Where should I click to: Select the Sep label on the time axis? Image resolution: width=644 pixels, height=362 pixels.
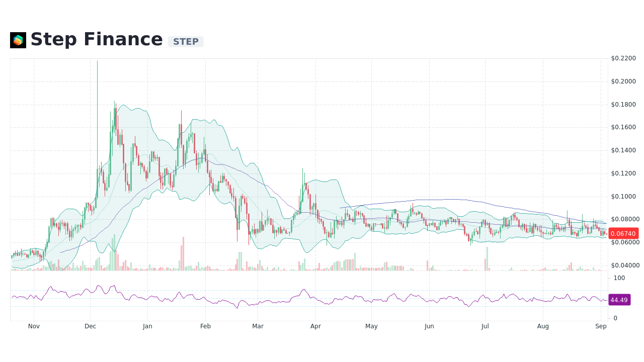[x=601, y=326]
